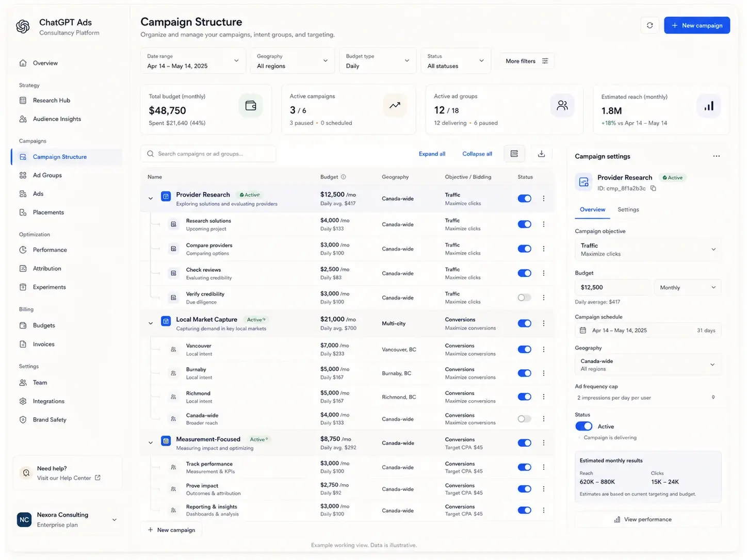Viewport: 747px width, 560px height.
Task: Go to Ad Groups in the sidebar
Action: point(47,175)
